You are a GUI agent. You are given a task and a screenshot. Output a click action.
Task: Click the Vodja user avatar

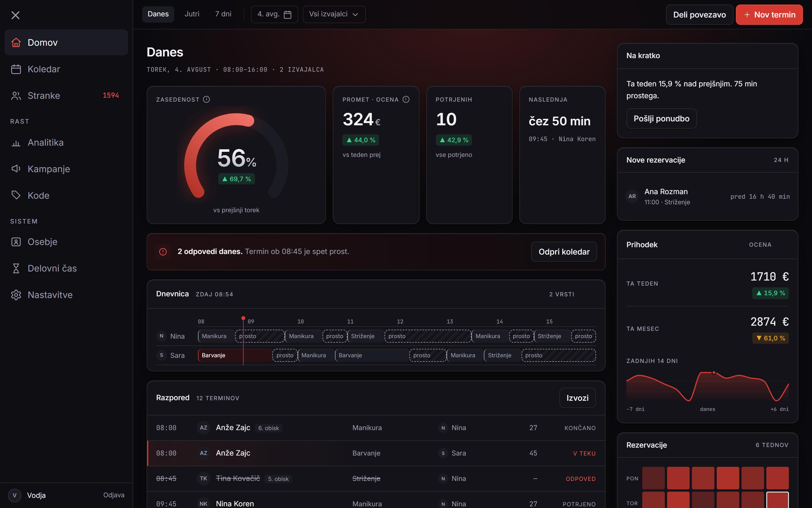click(x=14, y=495)
